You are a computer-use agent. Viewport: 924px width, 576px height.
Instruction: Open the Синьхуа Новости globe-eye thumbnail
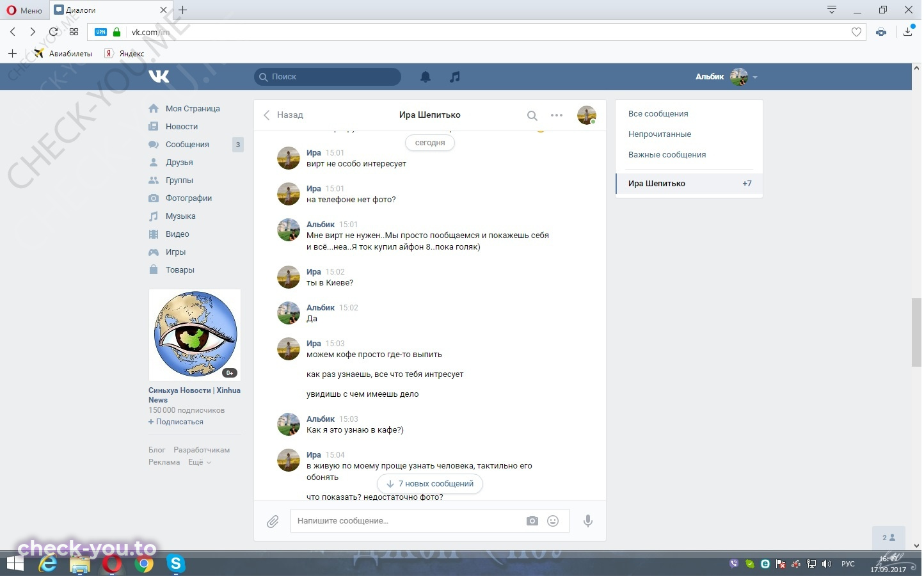tap(195, 335)
